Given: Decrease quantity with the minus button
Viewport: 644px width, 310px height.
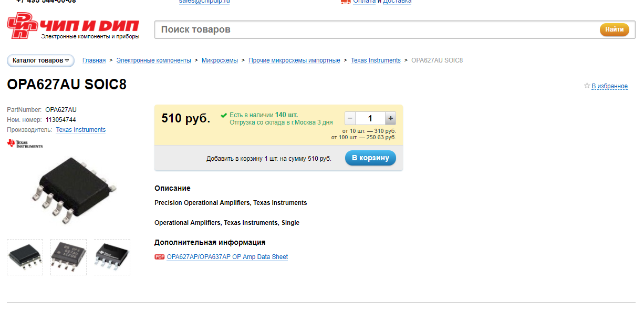Looking at the screenshot, I should pos(350,118).
